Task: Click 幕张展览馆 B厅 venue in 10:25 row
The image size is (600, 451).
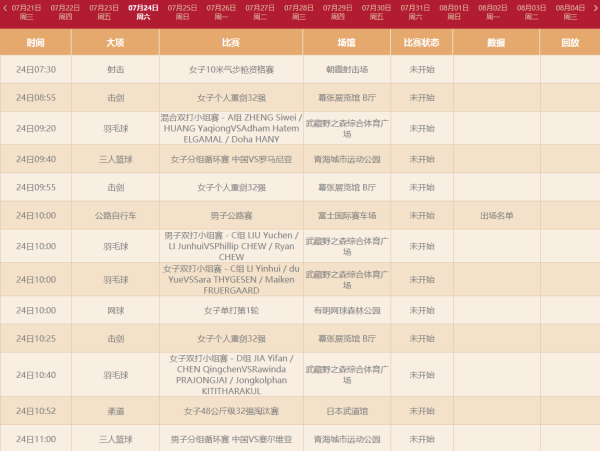Action: pos(347,339)
